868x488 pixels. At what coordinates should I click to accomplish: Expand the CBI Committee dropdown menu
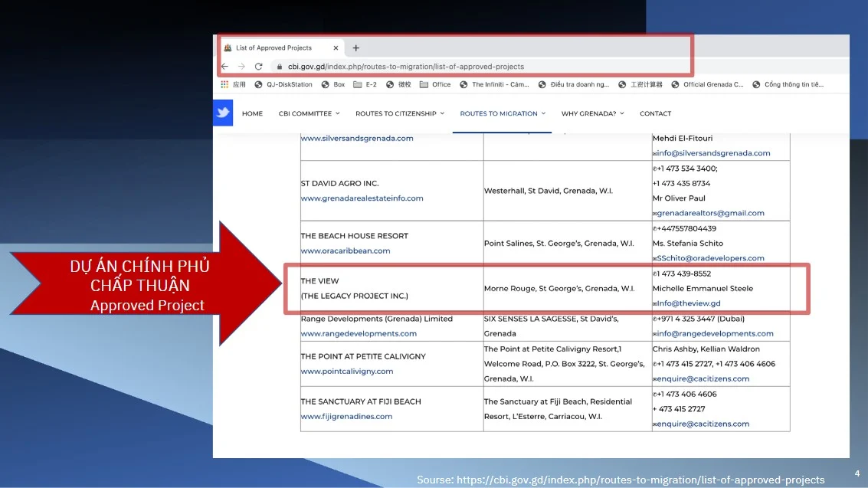[x=309, y=113]
